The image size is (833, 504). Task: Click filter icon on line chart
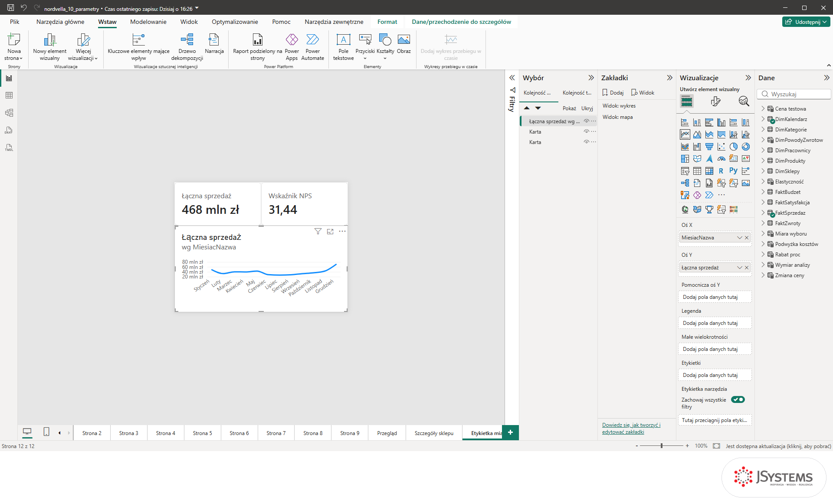pyautogui.click(x=318, y=231)
